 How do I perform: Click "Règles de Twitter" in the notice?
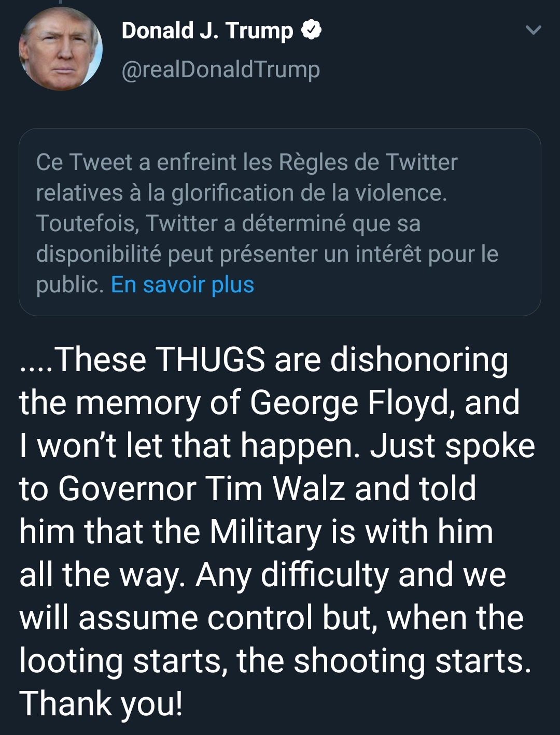[x=368, y=162]
